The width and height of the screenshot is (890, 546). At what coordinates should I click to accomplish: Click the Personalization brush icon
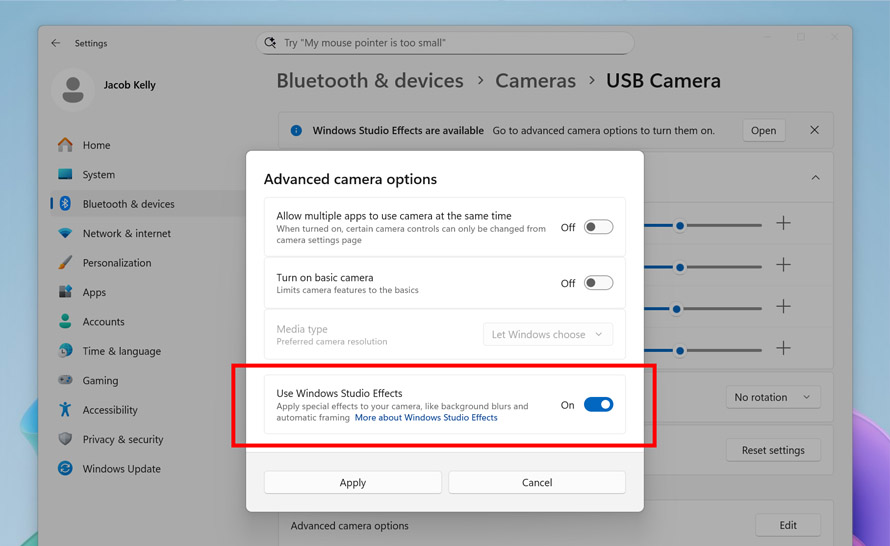click(x=65, y=263)
